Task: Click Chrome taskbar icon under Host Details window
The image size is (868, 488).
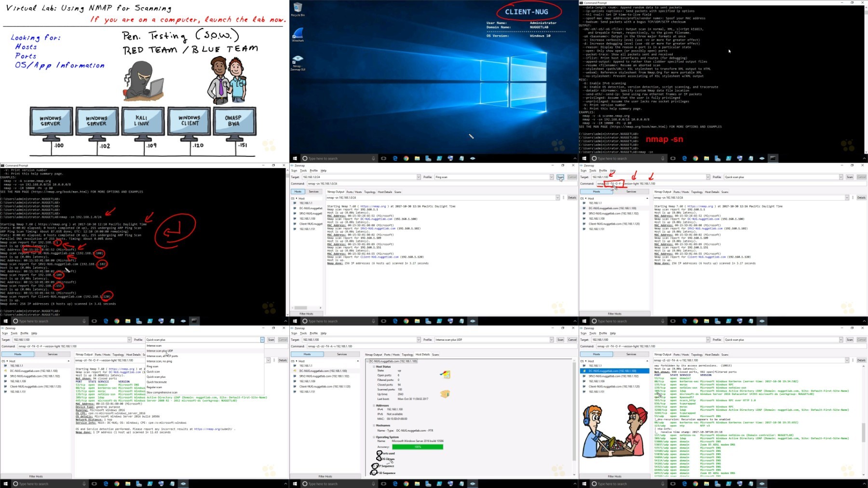Action: (x=406, y=484)
